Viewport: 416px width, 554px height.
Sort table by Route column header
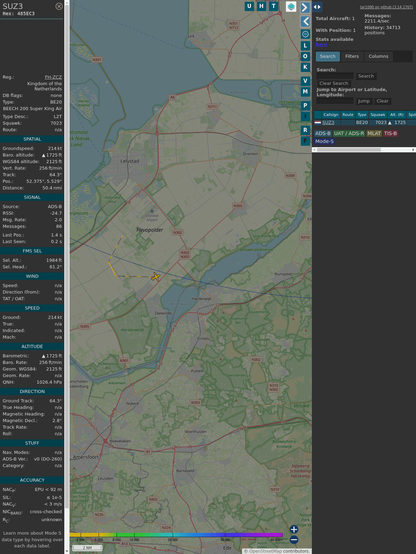348,115
